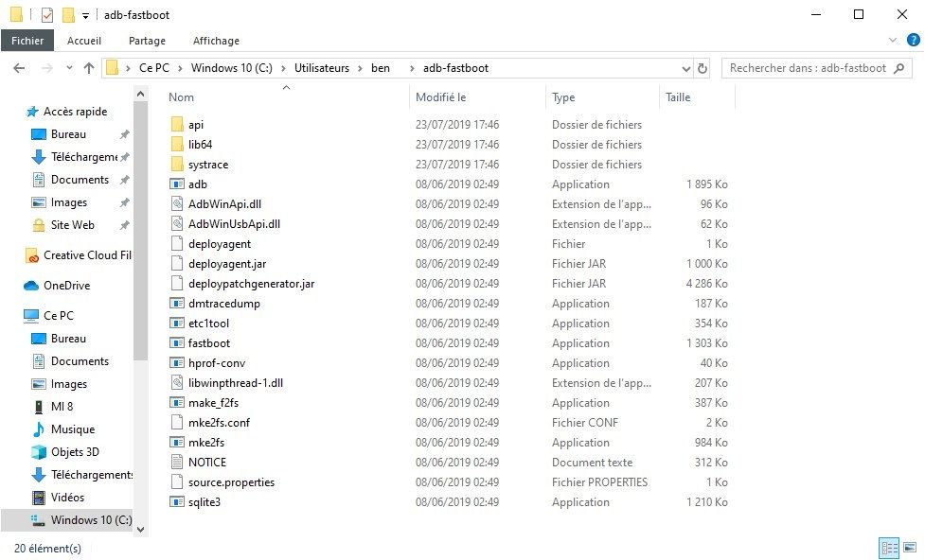Open pinned Bureau under Accès rapide
Screen dimensions: 925x560
pos(68,133)
